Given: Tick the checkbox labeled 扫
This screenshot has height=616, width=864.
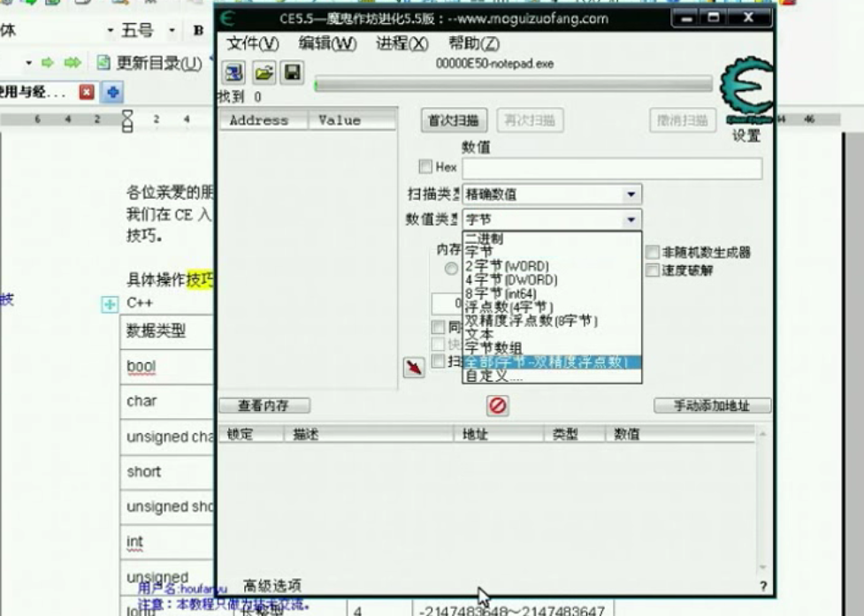Looking at the screenshot, I should tap(438, 361).
